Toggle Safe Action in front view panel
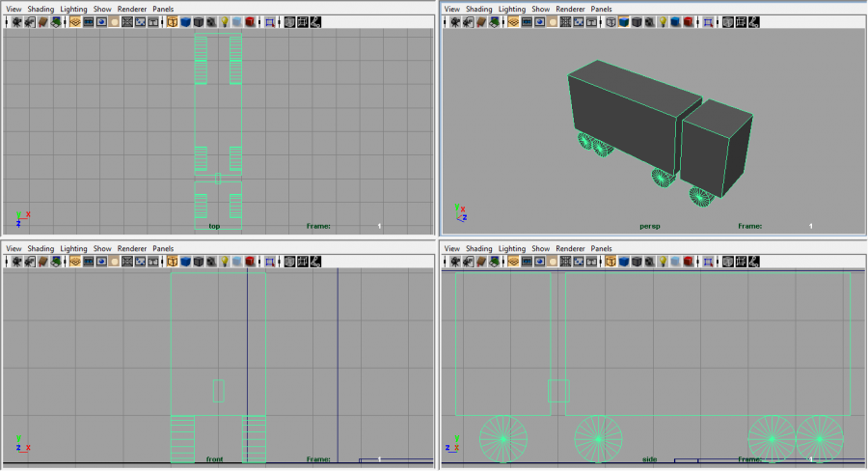 click(140, 262)
